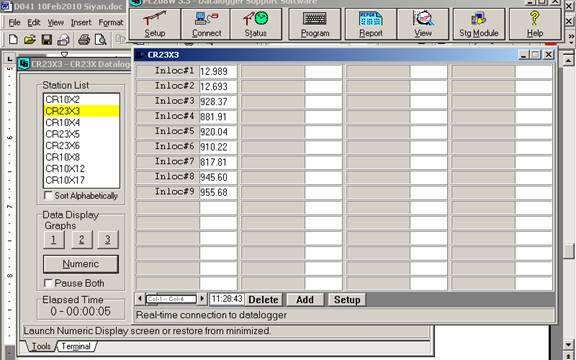
Task: Click the Inloc#5 label cell
Action: click(168, 132)
